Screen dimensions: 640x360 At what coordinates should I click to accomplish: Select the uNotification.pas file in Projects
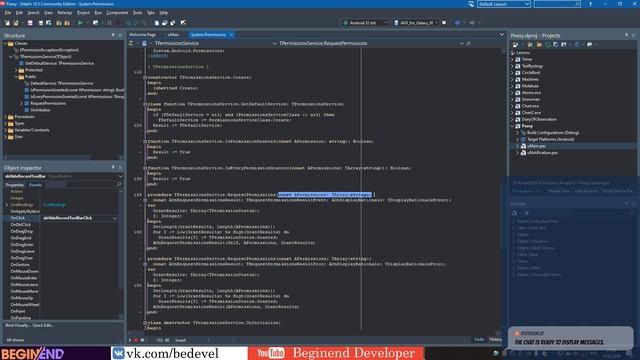542,153
